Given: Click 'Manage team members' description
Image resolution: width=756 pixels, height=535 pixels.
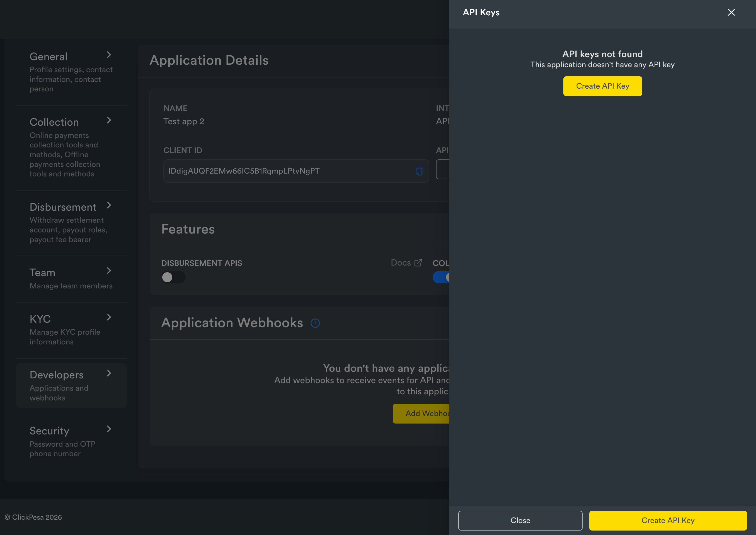Looking at the screenshot, I should 71,286.
